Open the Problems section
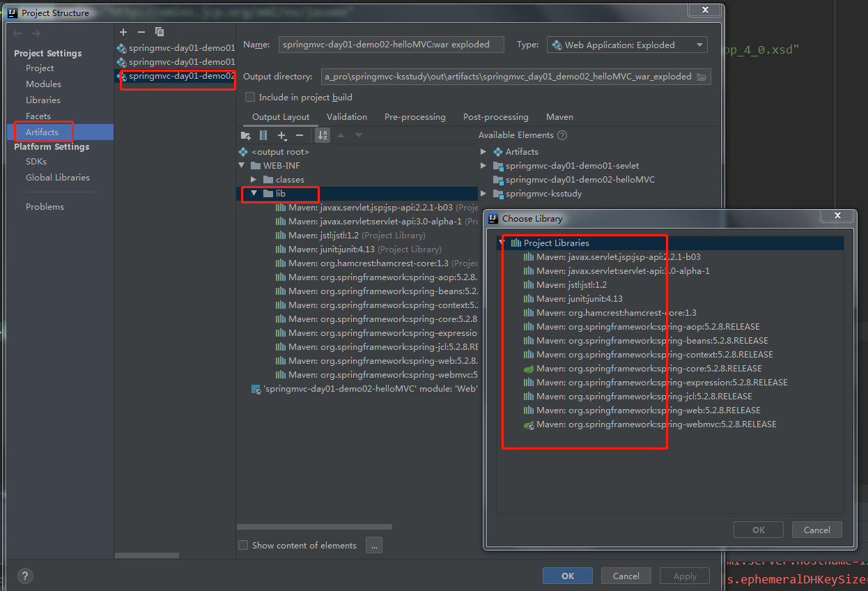 (45, 207)
